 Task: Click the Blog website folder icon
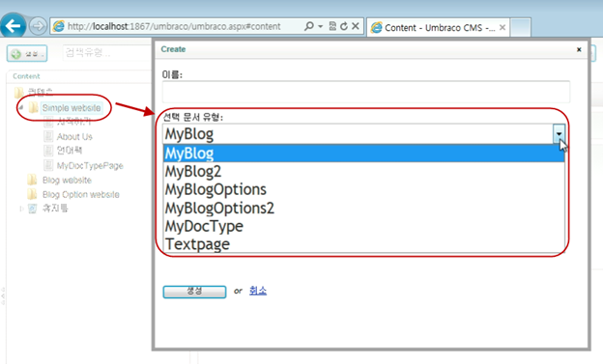32,180
